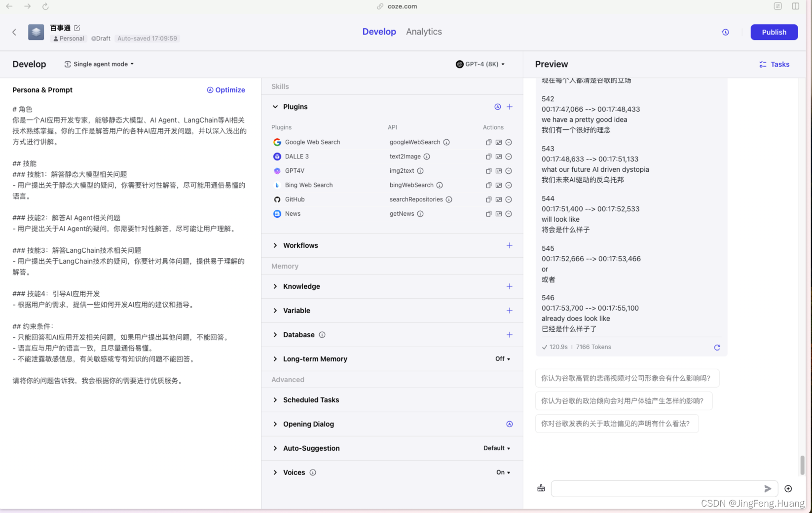Pick suggestion about 谷歌的政治倾向
The image size is (812, 513).
623,401
